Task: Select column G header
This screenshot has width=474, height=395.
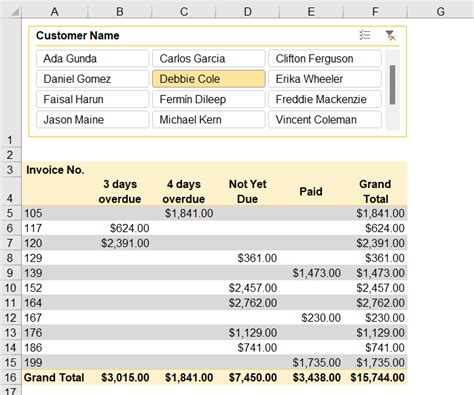Action: (441, 12)
